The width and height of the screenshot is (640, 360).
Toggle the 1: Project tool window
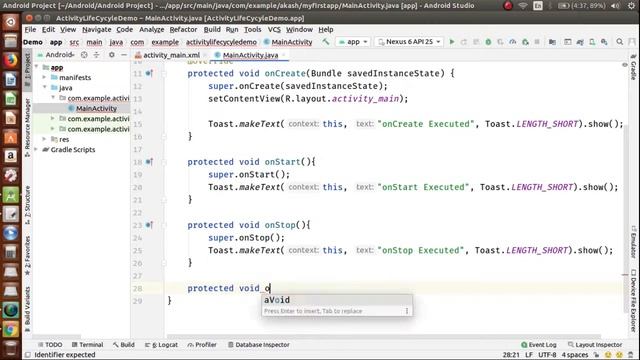[x=27, y=69]
